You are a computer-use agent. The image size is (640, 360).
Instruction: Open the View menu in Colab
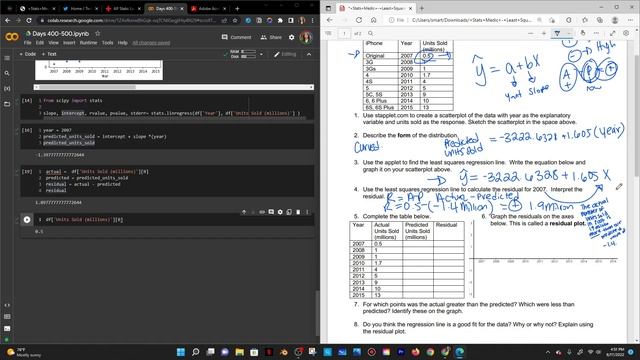[53, 42]
